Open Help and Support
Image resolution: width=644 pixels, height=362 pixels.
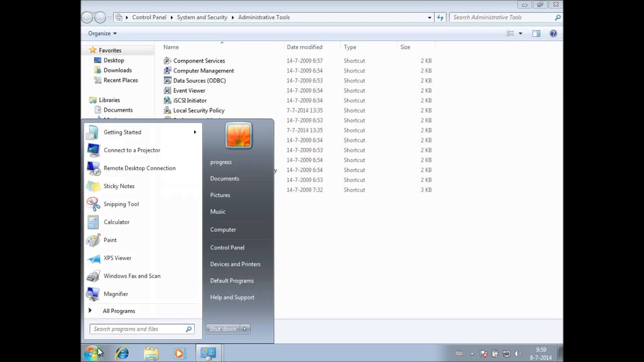(232, 298)
